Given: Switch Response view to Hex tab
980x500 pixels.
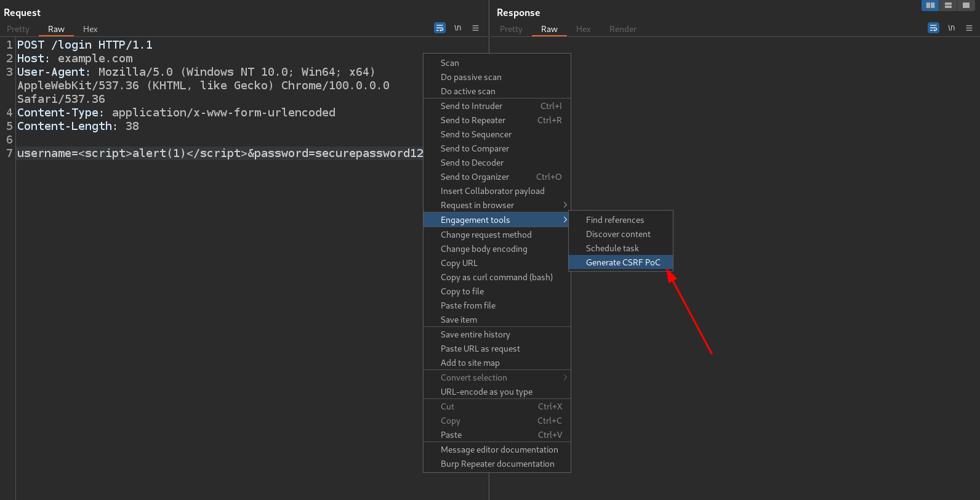Looking at the screenshot, I should tap(583, 29).
